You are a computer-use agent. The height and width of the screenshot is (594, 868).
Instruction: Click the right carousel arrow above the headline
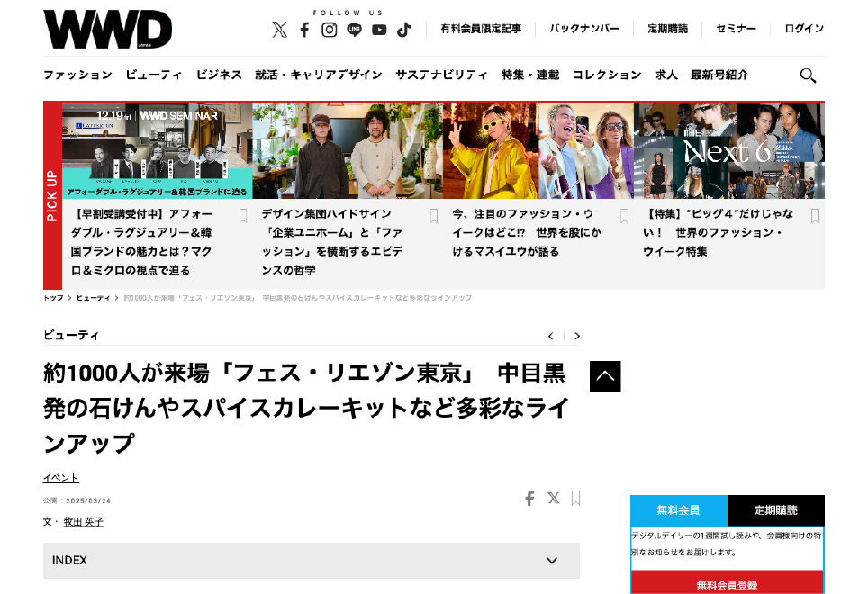click(x=576, y=335)
